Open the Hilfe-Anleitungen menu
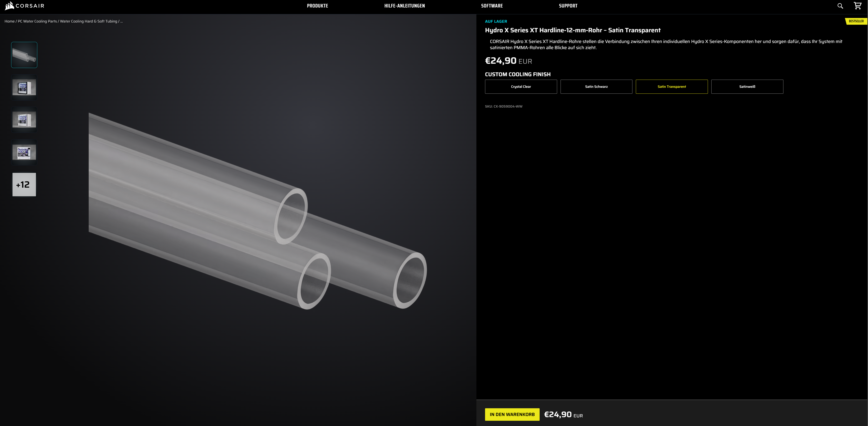This screenshot has height=426, width=868. [x=404, y=6]
